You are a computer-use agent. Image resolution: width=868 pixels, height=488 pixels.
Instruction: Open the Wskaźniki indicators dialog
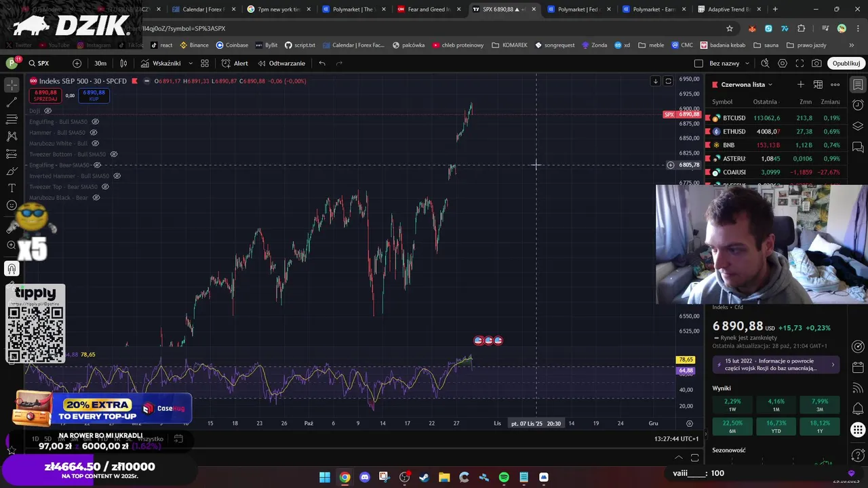click(161, 63)
